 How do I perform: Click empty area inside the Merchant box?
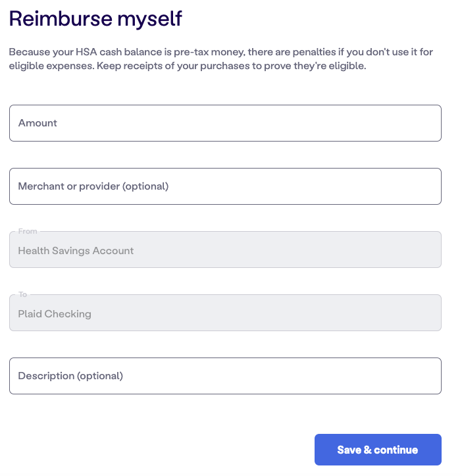[303, 186]
